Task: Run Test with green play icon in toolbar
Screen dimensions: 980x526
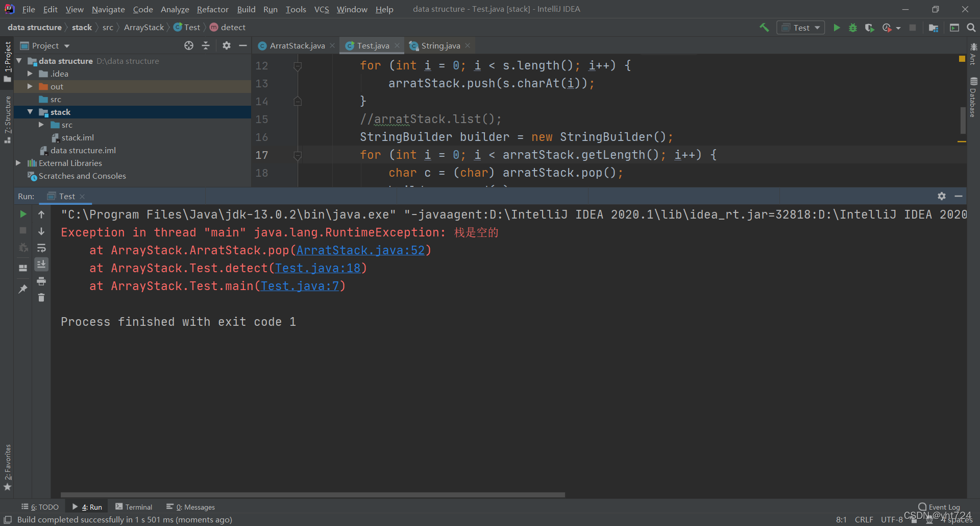Action: click(x=837, y=28)
